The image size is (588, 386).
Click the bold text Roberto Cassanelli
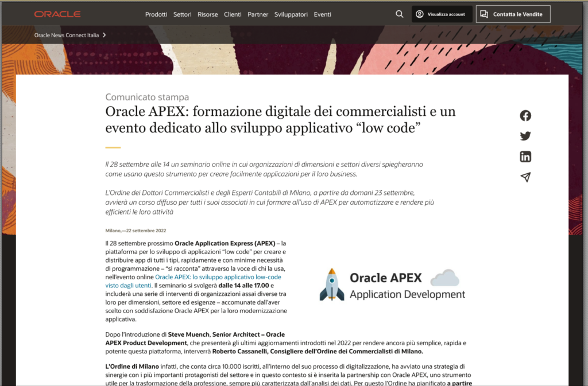coord(239,351)
